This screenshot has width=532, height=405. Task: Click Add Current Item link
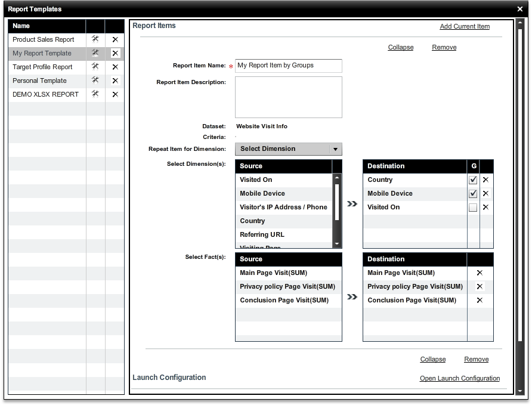(x=464, y=26)
